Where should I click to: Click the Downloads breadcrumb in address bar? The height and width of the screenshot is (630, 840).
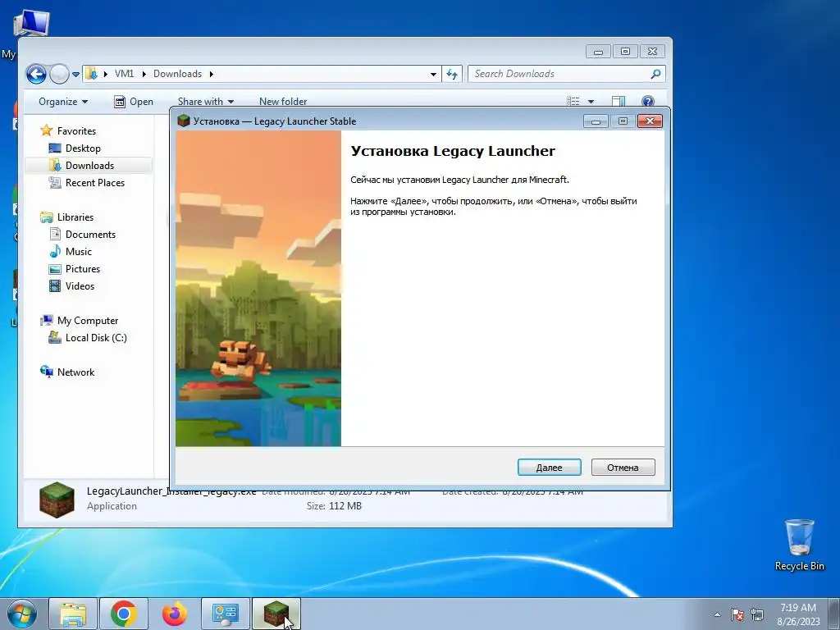[x=177, y=74]
